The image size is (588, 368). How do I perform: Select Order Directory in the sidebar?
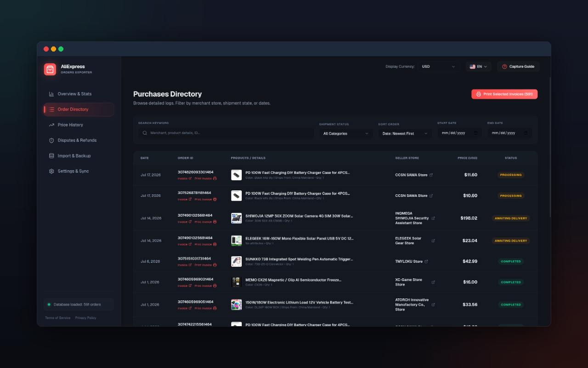tap(79, 109)
